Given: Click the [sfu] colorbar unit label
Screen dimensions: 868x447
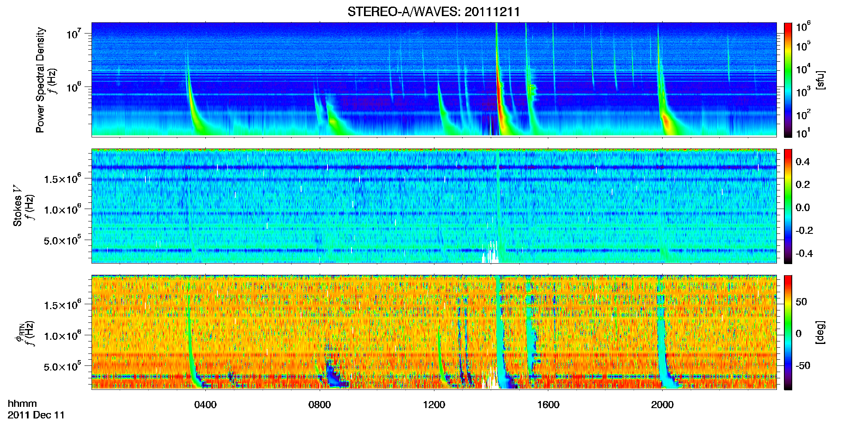Looking at the screenshot, I should 820,80.
